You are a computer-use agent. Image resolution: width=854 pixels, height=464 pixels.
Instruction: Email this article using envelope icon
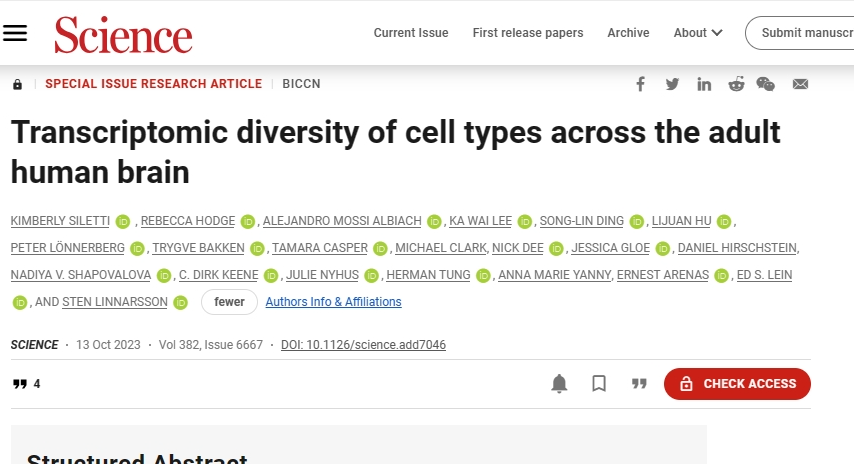click(x=800, y=84)
